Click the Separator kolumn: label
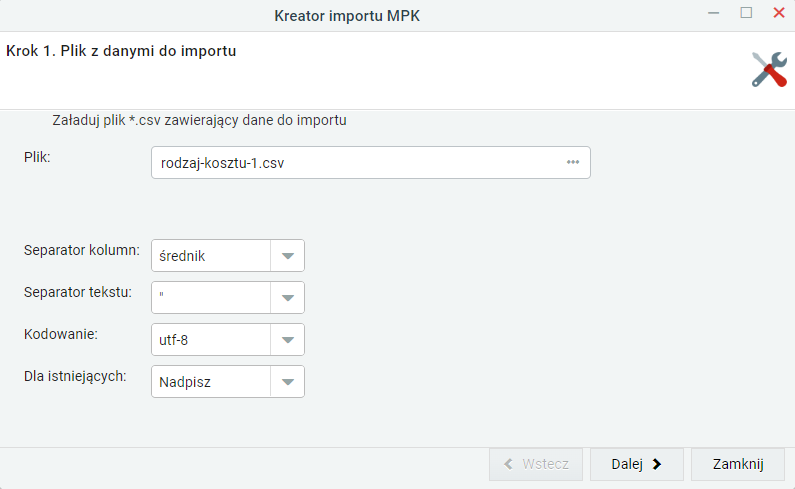Image resolution: width=795 pixels, height=489 pixels. [x=82, y=250]
